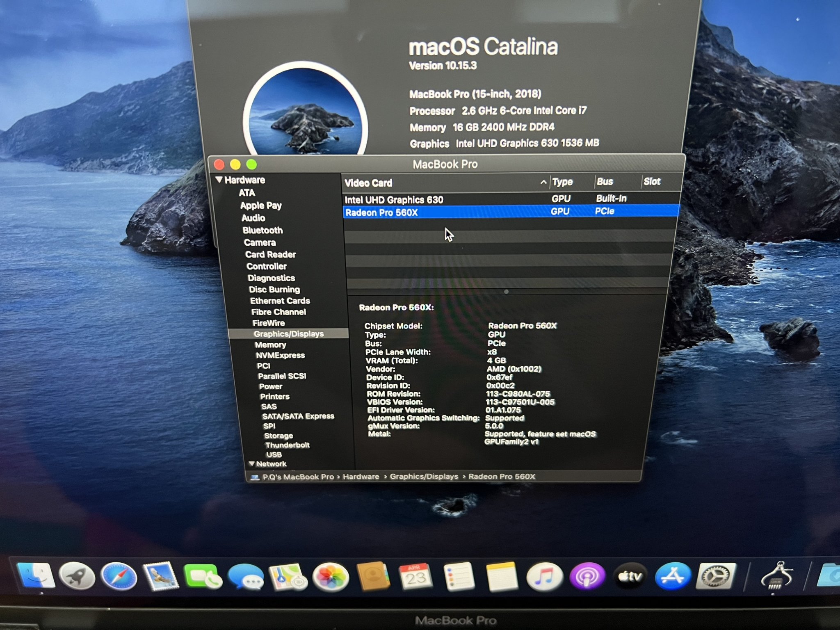Click Graphics/Displays breadcrumb in path bar
Screen dimensions: 840x630
pyautogui.click(x=424, y=477)
